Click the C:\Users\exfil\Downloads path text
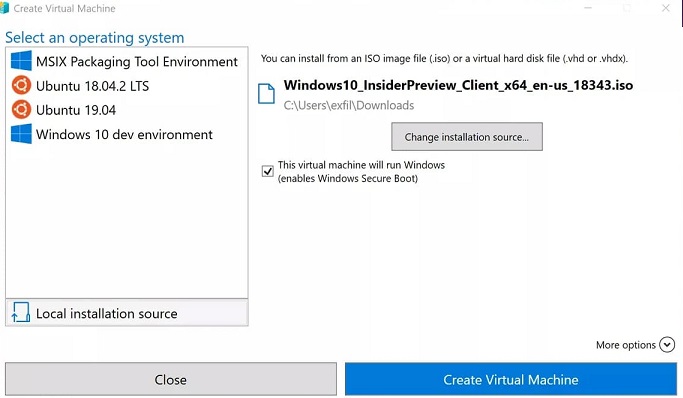This screenshot has width=683, height=398. (349, 105)
